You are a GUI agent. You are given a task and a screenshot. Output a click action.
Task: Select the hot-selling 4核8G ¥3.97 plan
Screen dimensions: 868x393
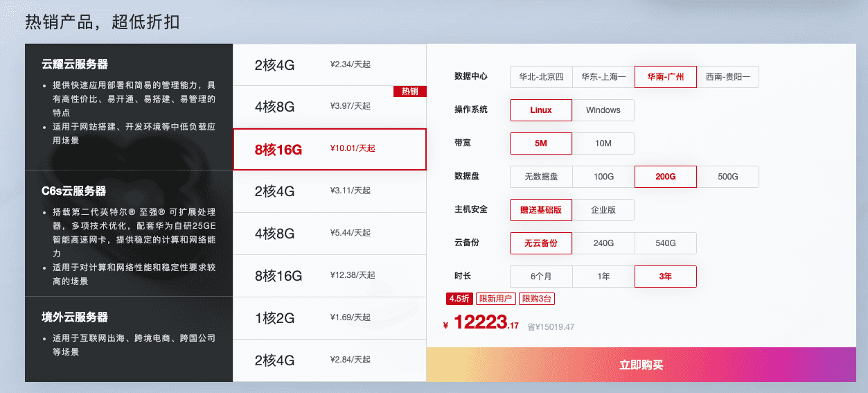click(330, 107)
